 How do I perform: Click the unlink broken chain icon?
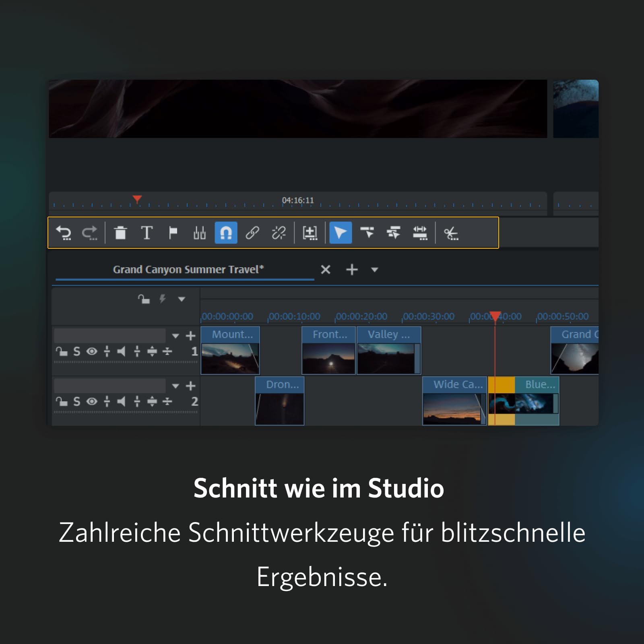tap(279, 233)
